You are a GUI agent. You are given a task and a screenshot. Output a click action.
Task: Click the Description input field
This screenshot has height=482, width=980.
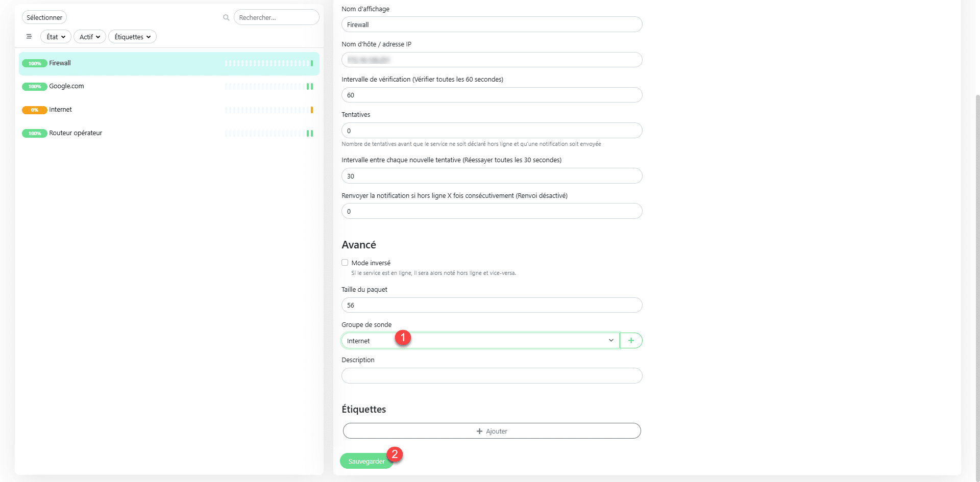(492, 376)
